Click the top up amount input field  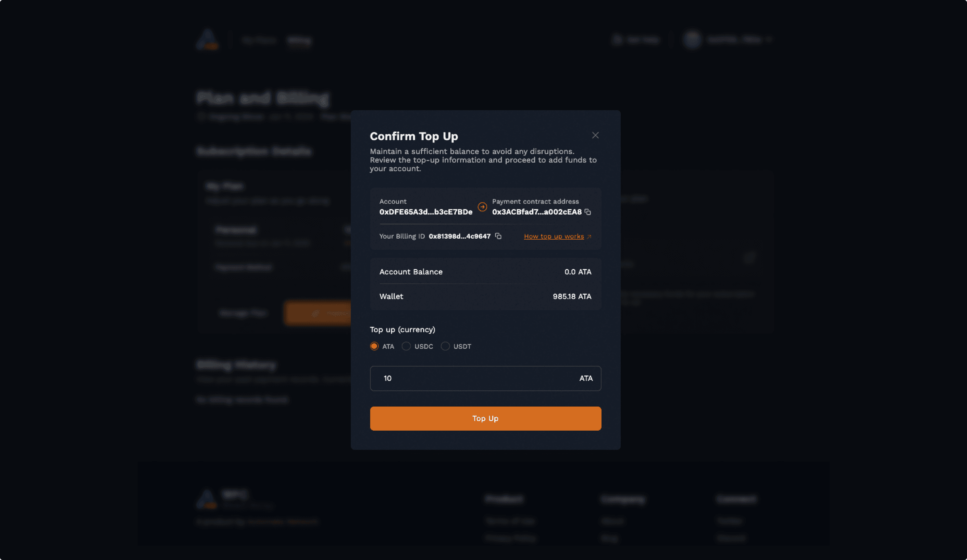click(476, 379)
